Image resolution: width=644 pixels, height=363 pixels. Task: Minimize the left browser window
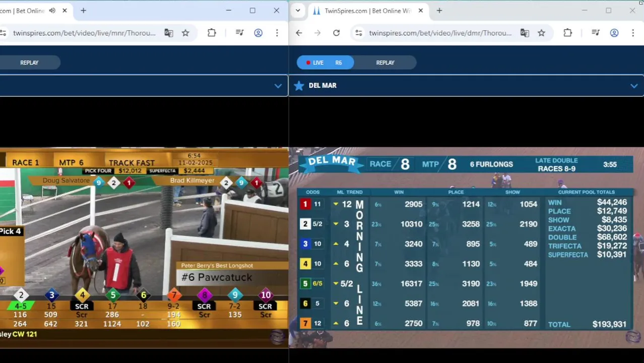(229, 11)
